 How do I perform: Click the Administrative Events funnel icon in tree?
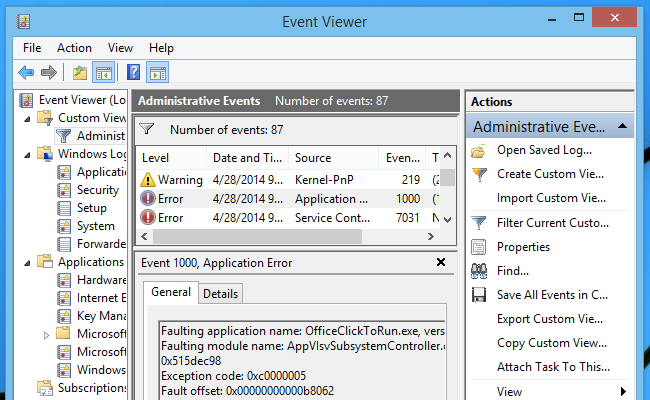63,136
